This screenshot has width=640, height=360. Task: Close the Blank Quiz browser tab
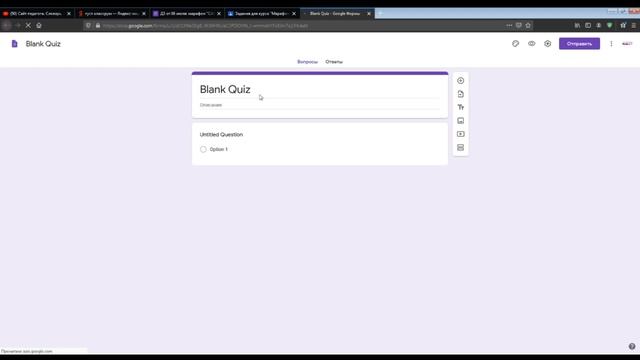click(x=369, y=13)
